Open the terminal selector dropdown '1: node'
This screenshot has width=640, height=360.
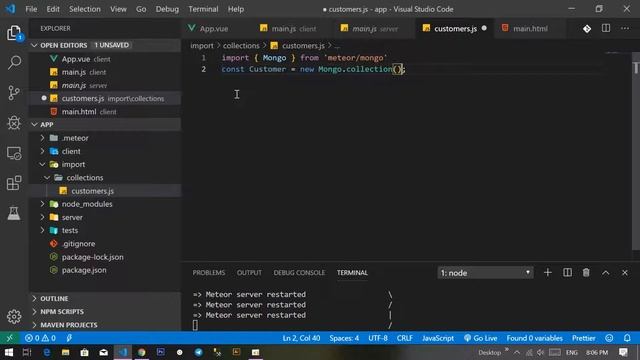[485, 273]
